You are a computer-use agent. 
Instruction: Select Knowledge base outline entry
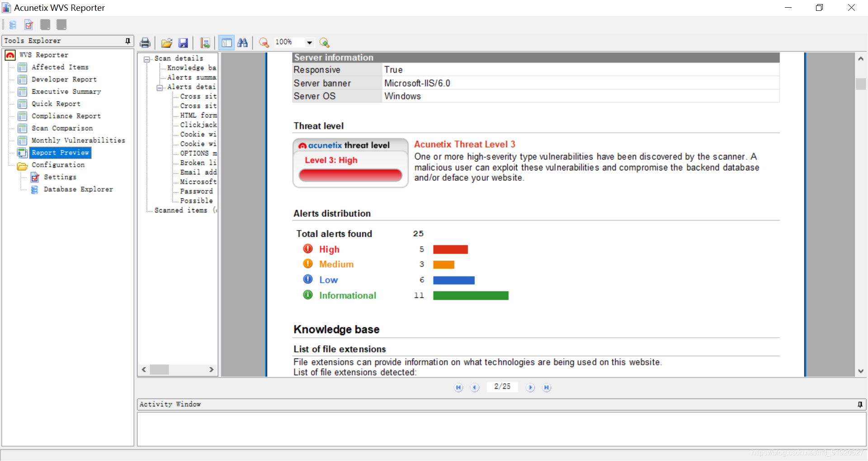click(192, 68)
